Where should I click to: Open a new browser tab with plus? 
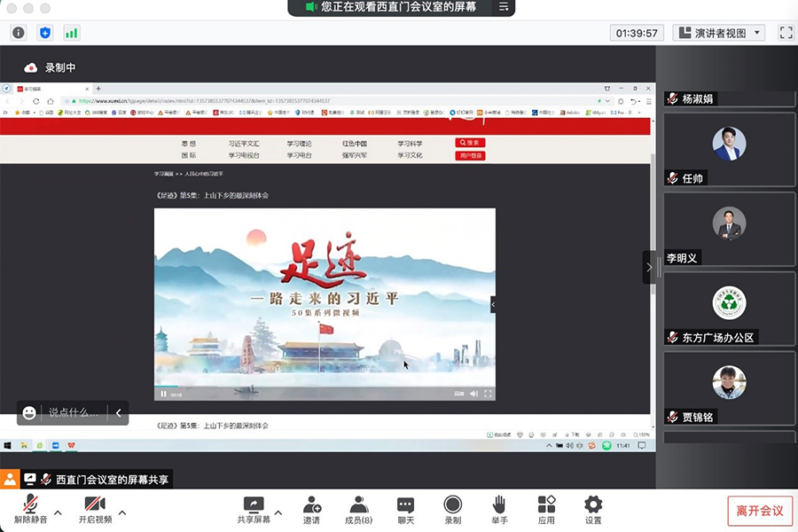coord(98,89)
